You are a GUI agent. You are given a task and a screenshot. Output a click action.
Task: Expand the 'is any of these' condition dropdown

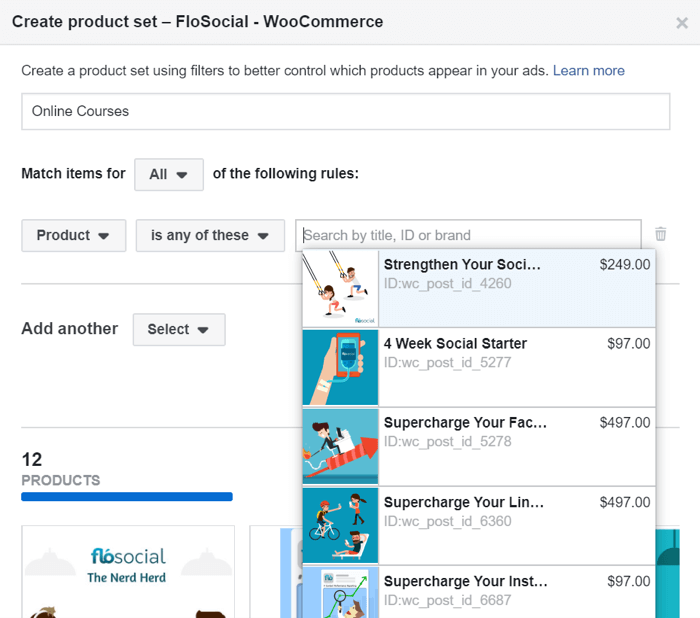click(x=210, y=235)
